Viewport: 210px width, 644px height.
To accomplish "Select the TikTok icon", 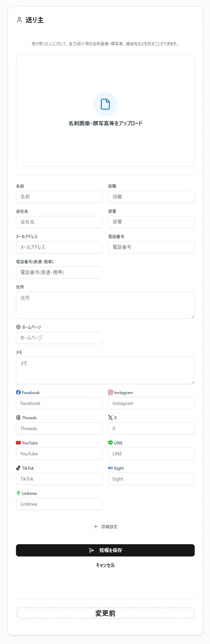I will coord(18,468).
